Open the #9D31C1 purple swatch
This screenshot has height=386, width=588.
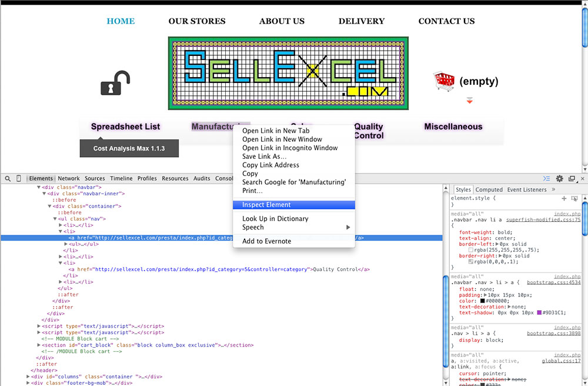coord(539,312)
